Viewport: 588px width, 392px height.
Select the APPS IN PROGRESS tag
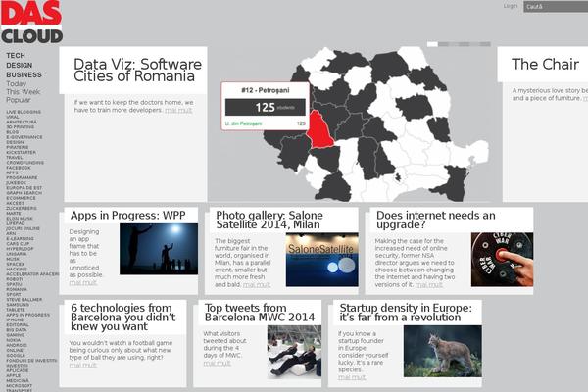(x=28, y=315)
